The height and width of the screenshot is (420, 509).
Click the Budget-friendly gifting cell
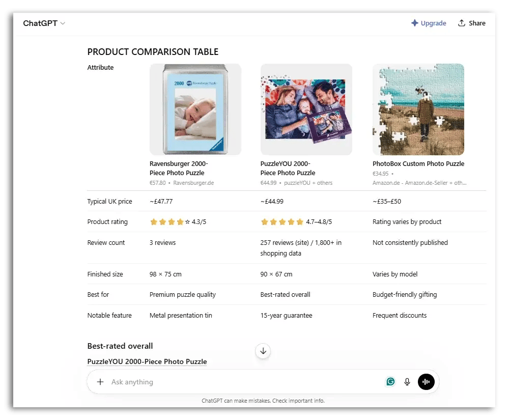click(405, 294)
